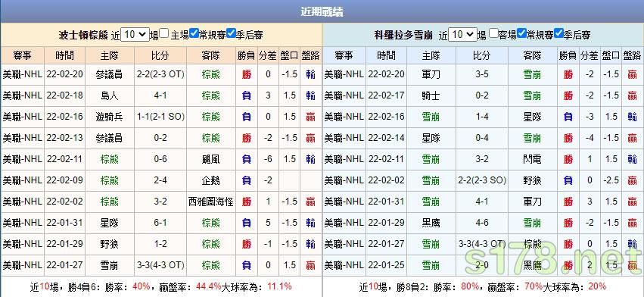Select 參議員 home team on 22-02-20
Viewport: 644px width, 297px height.
click(x=109, y=74)
